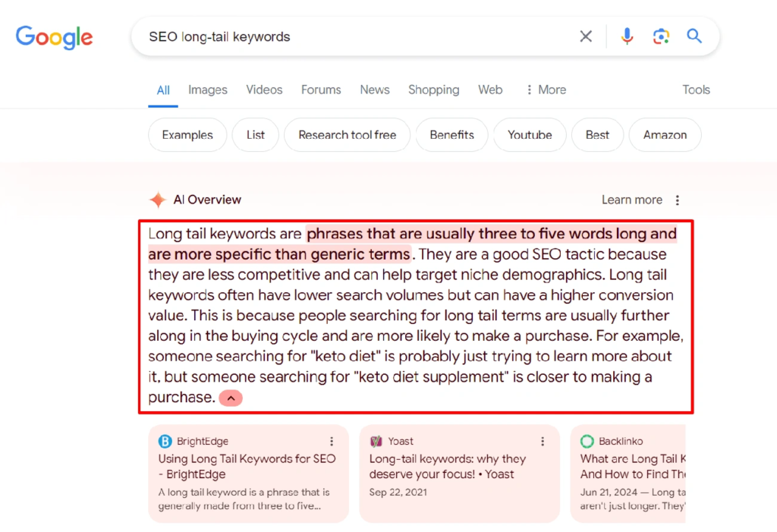Switch to the Images tab

[x=207, y=90]
